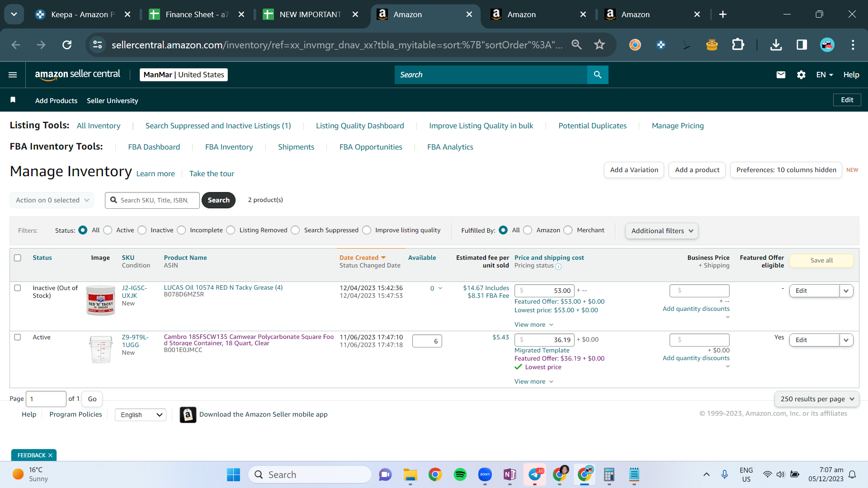Open the browser extensions puzzle icon
Image resolution: width=868 pixels, height=488 pixels.
pyautogui.click(x=738, y=44)
